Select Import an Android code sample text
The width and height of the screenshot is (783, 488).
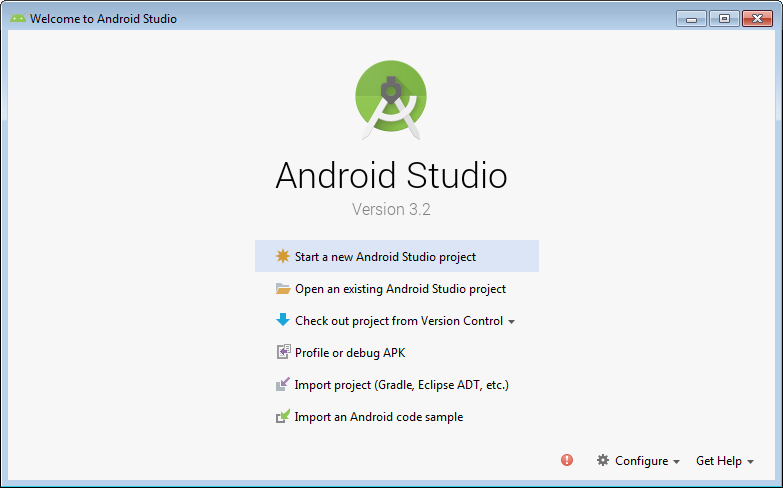point(379,417)
